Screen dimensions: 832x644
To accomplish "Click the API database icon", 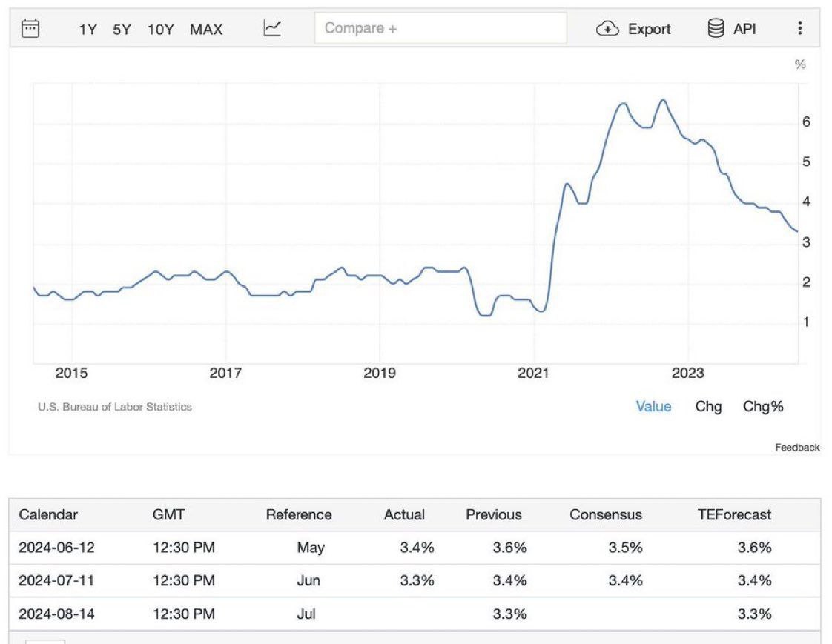I will click(716, 29).
